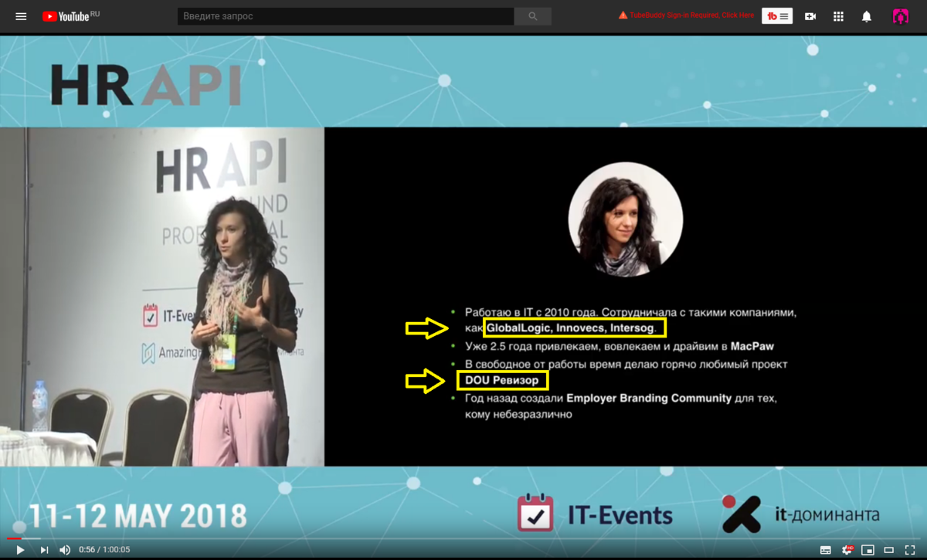
Task: Enter full screen mode
Action: point(910,550)
